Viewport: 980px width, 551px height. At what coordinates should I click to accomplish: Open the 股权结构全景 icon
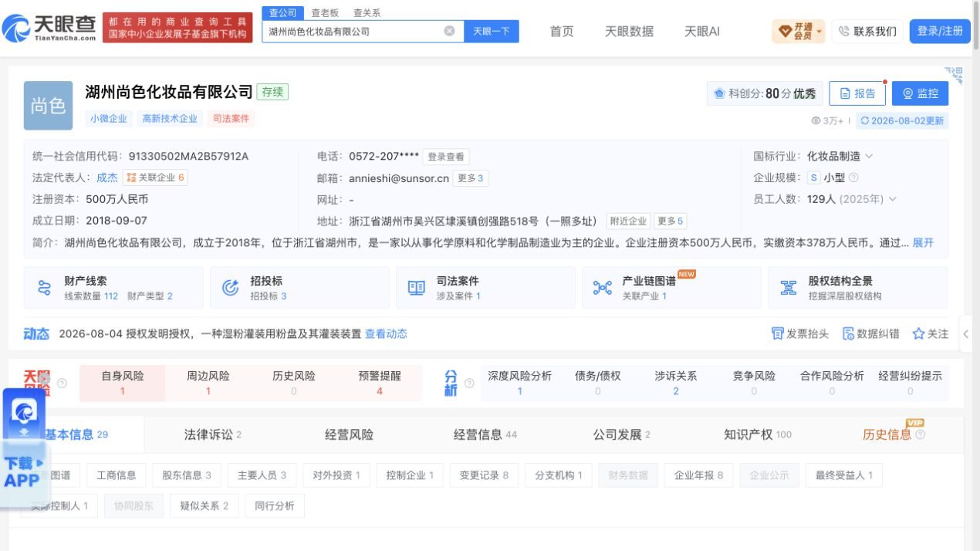point(789,288)
